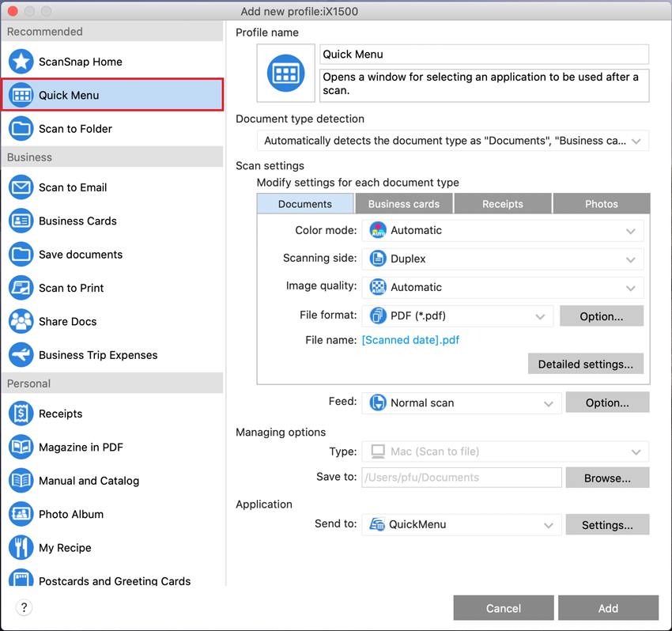Expand the Send to application dropdown
672x631 pixels.
pyautogui.click(x=462, y=525)
